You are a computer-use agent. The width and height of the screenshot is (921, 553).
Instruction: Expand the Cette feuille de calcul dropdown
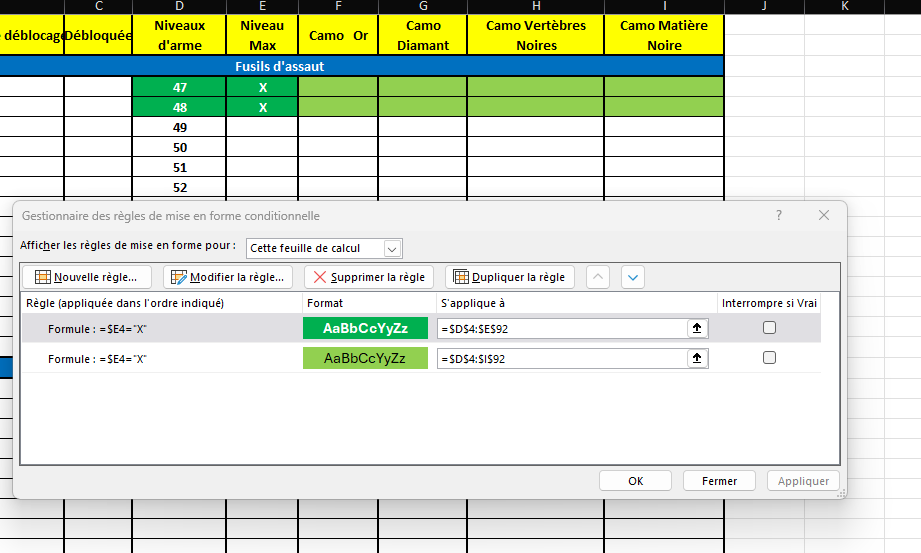(392, 248)
